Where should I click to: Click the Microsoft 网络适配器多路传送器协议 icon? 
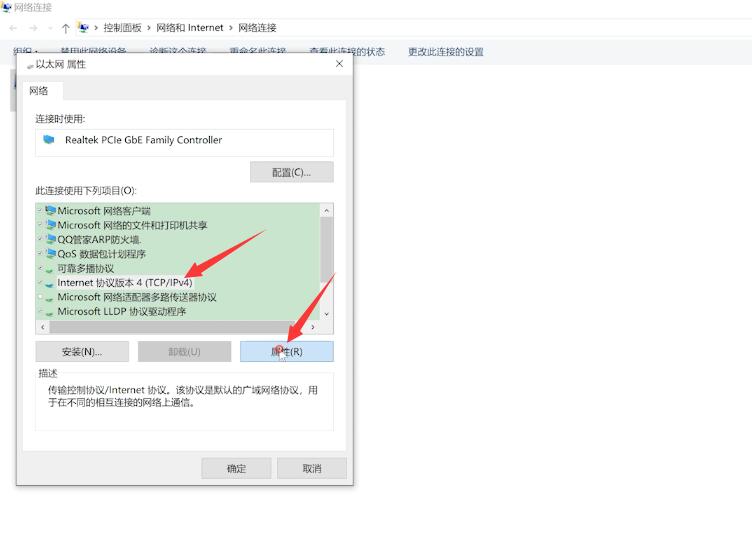click(49, 298)
